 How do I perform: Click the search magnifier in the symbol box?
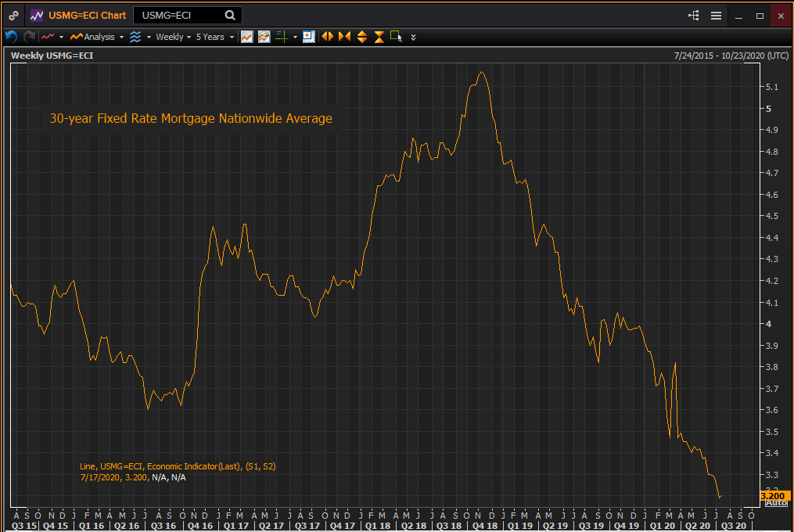pos(229,15)
